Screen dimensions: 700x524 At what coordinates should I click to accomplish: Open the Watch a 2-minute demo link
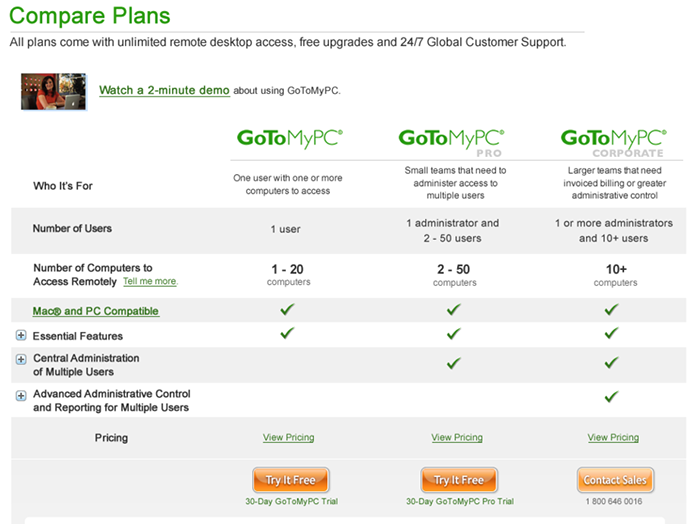[x=164, y=90]
